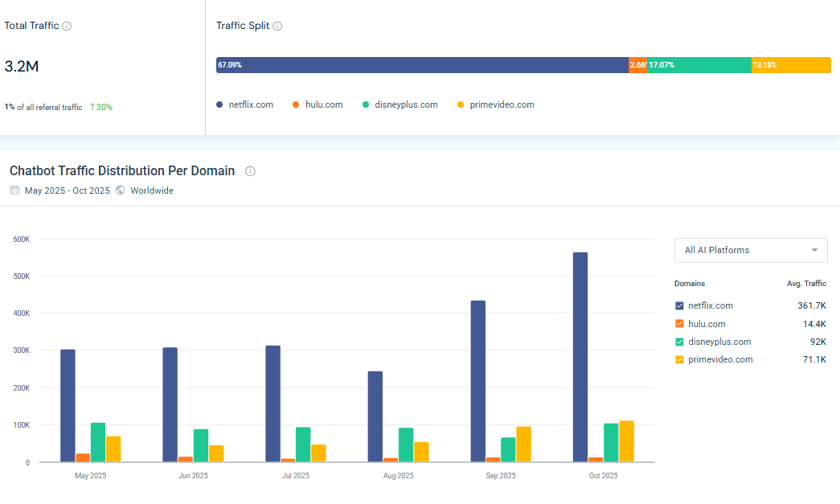Viewport: 840px width, 504px height.
Task: Click the Worldwide globe icon
Action: pyautogui.click(x=120, y=191)
